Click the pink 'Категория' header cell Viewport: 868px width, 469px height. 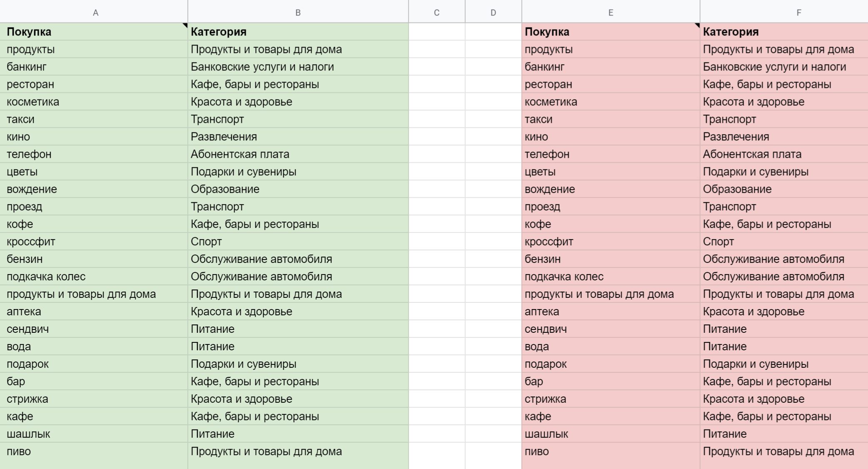[x=784, y=32]
